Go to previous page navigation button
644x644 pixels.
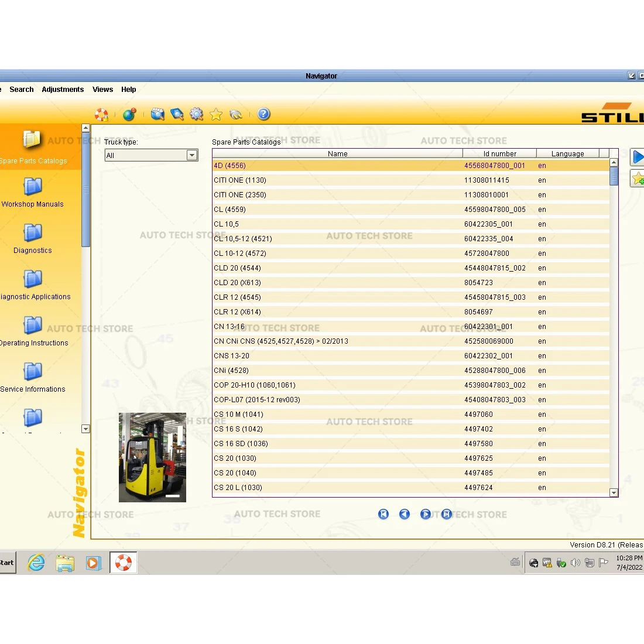tap(405, 514)
